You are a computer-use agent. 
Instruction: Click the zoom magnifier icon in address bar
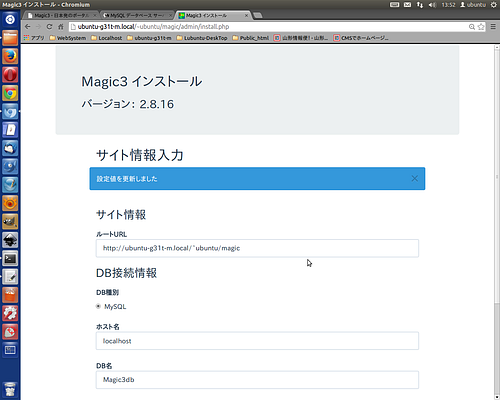472,27
